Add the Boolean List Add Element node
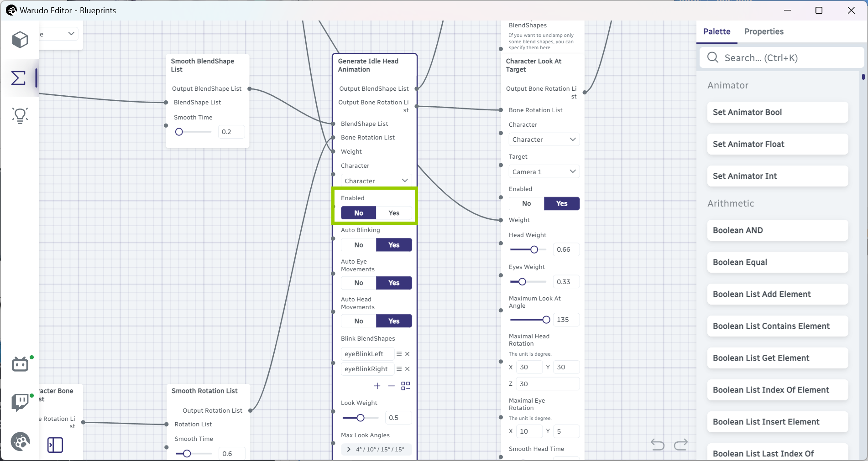This screenshot has height=461, width=868. pyautogui.click(x=778, y=294)
